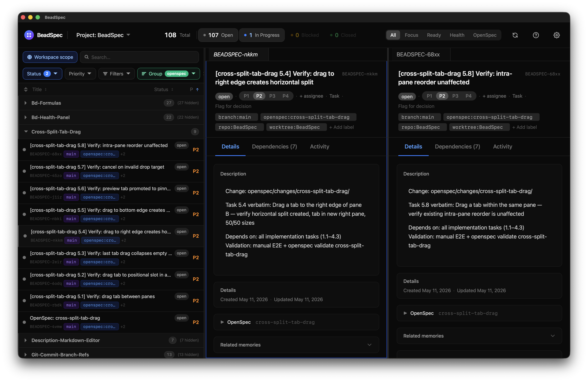Image resolution: width=588 pixels, height=382 pixels.
Task: Open the help question-mark icon
Action: coord(536,35)
